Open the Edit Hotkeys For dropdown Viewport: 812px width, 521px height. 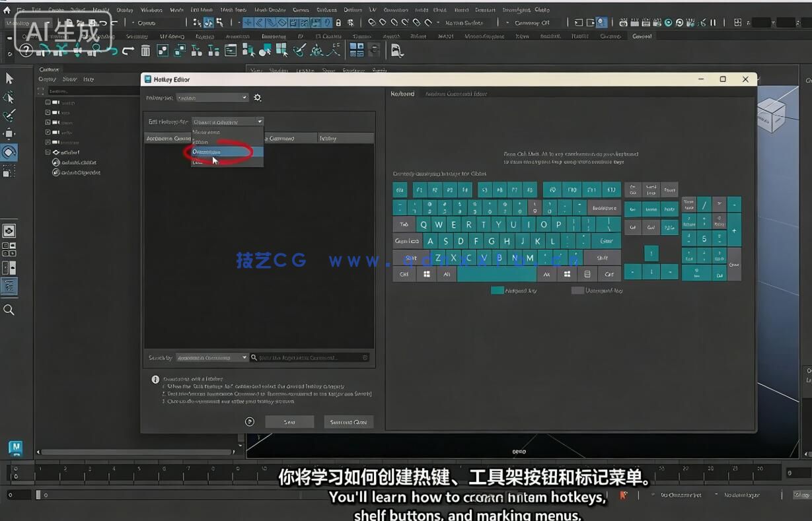pos(227,121)
